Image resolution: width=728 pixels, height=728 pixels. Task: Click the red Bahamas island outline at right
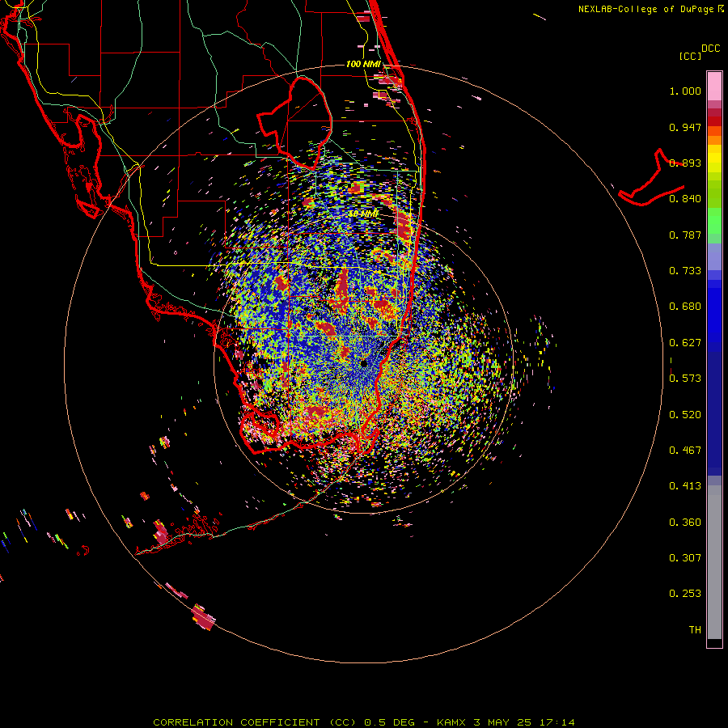(x=651, y=178)
